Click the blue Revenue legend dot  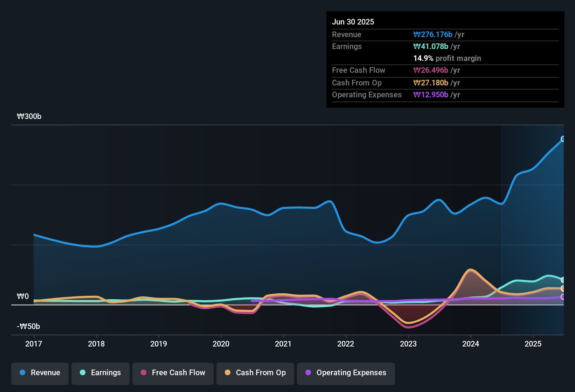[x=22, y=373]
